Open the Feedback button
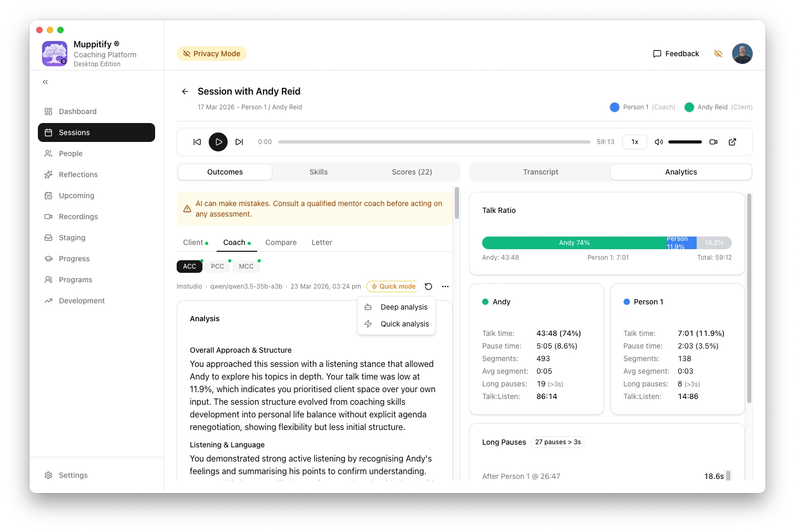Screen dimensions: 795x532 676,54
